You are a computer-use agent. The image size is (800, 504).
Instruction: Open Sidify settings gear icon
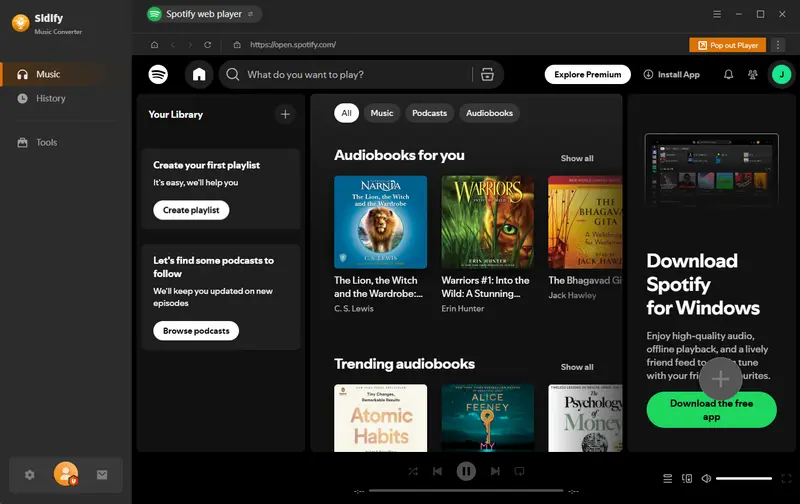(30, 475)
